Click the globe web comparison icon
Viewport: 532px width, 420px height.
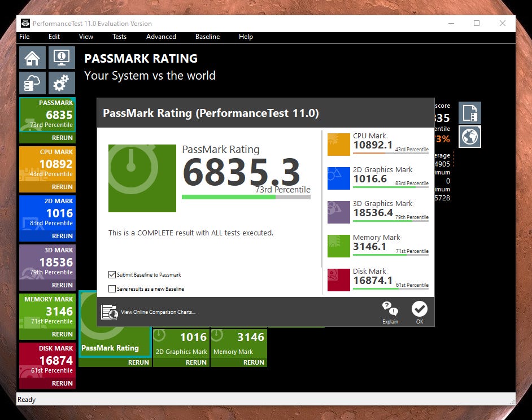click(x=469, y=137)
